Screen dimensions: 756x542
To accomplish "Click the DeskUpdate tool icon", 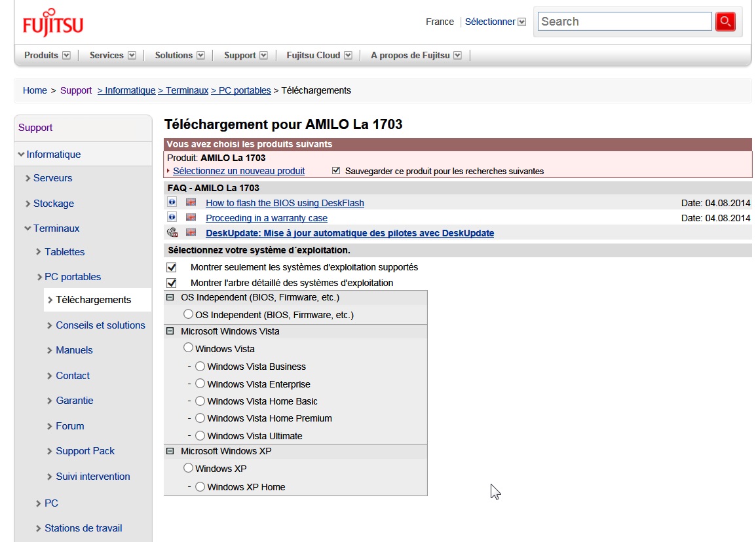I will tap(172, 232).
